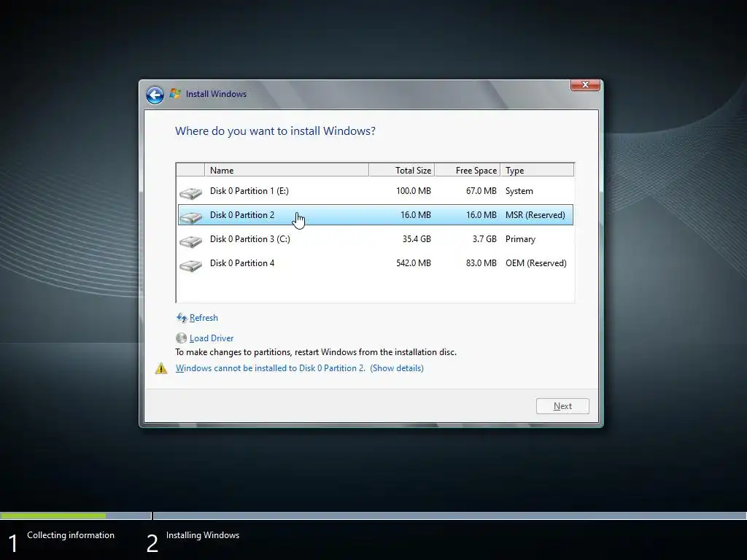Click the Where do you want heading
Viewport: 747px width, 560px height.
click(x=275, y=131)
